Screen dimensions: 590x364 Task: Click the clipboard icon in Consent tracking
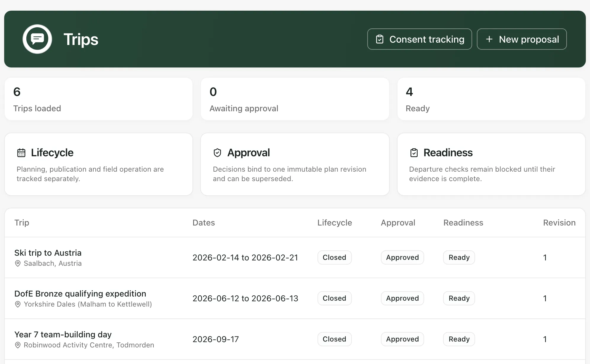(x=380, y=39)
